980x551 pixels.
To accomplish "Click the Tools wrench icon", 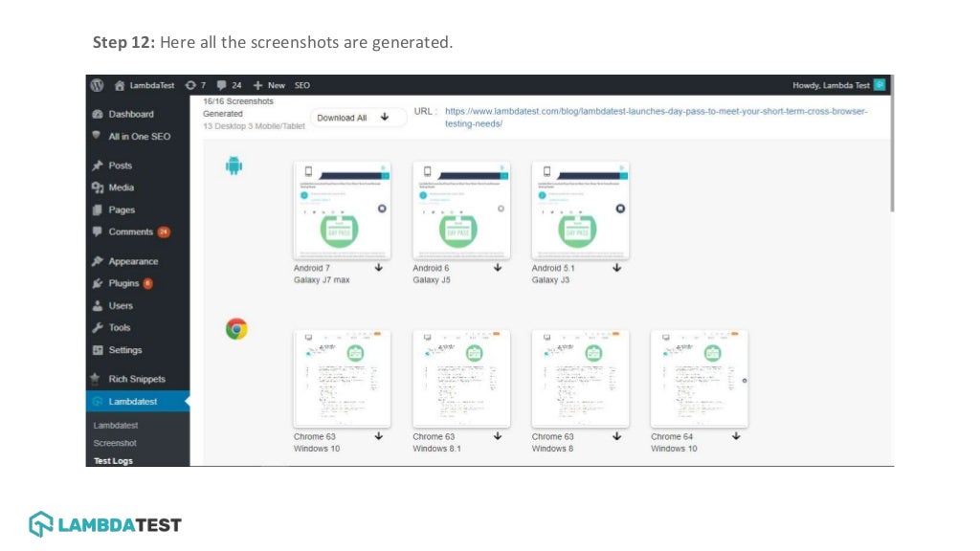I will tap(98, 327).
